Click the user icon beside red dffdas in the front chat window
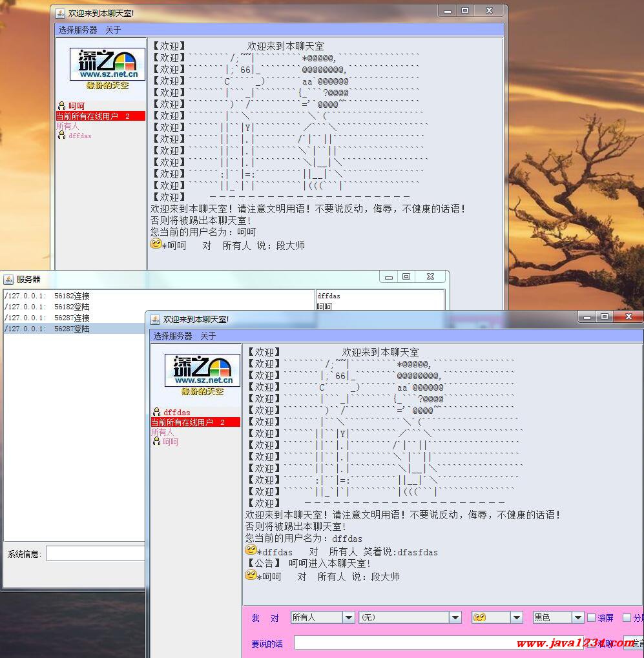The width and height of the screenshot is (644, 658). click(x=156, y=412)
